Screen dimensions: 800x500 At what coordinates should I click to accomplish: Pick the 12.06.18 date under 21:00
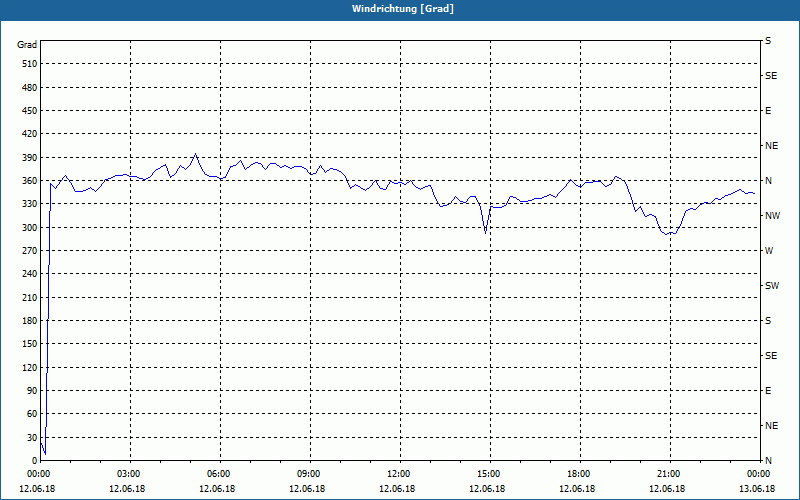pyautogui.click(x=667, y=488)
